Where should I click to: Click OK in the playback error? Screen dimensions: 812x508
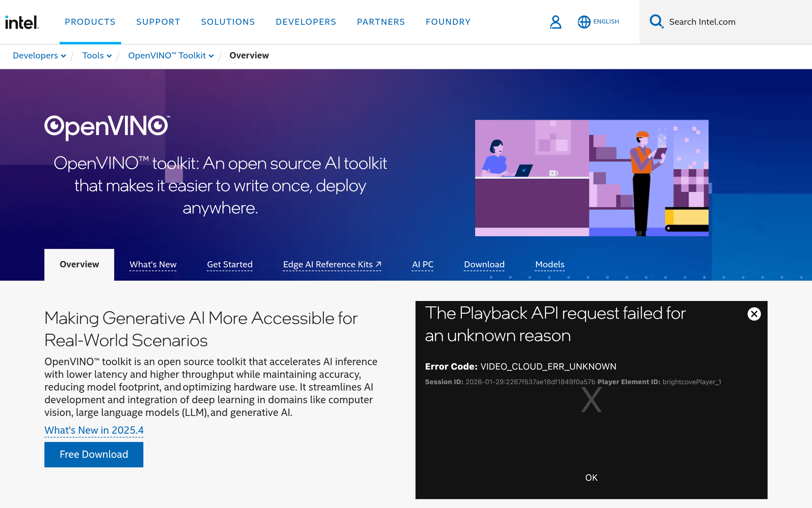click(x=591, y=478)
